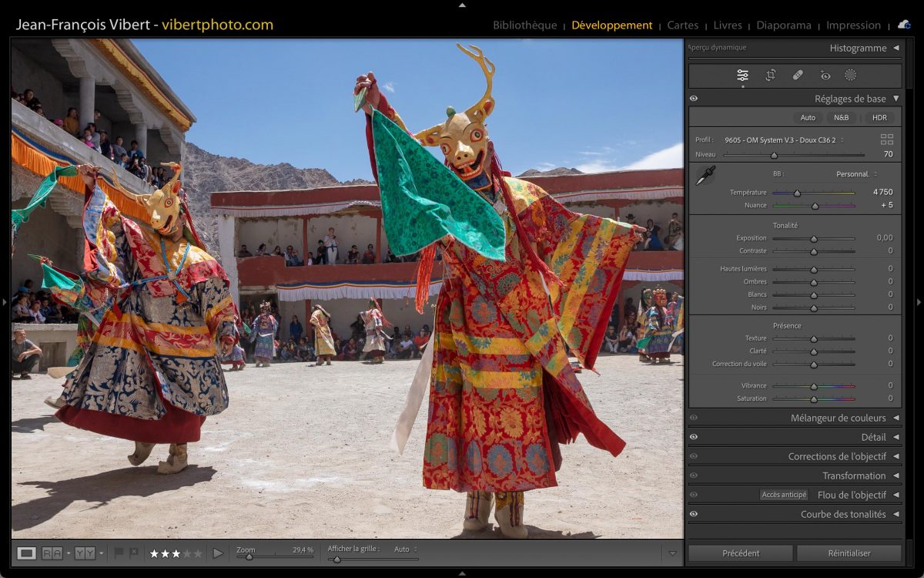Pick the white balance eyedropper
Image resolution: width=924 pixels, height=578 pixels.
pos(705,176)
